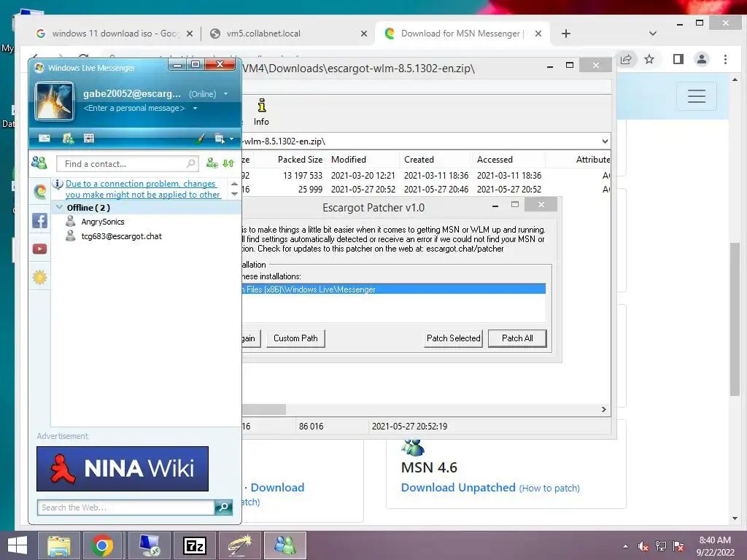Select the 7-Zip file row with 25 999
This screenshot has width=747, height=560.
[x=426, y=190]
